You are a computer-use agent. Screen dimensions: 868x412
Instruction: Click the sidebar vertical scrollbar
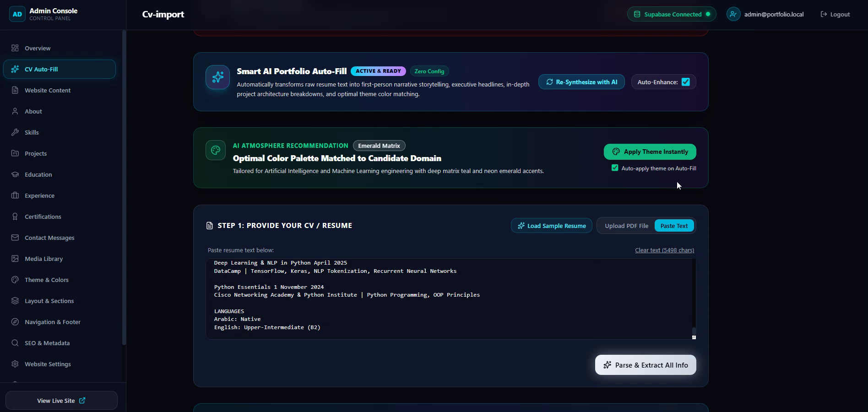click(124, 188)
